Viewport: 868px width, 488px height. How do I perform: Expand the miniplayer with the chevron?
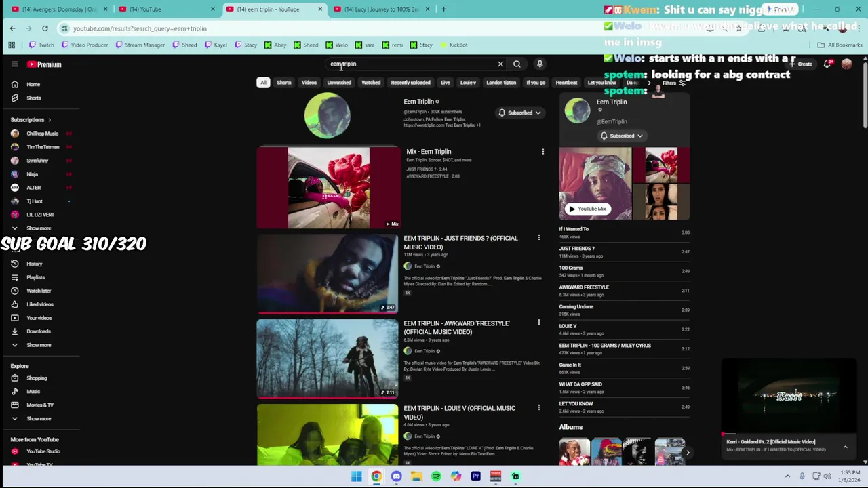point(845,447)
